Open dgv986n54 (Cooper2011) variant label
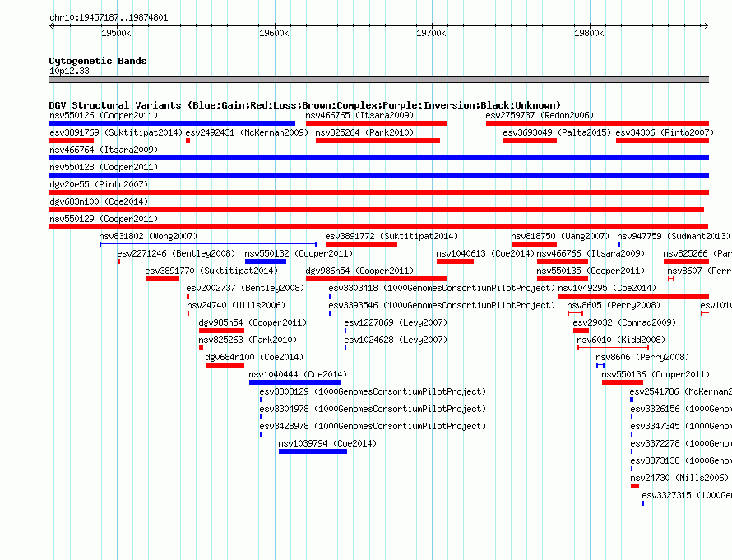 (x=359, y=271)
